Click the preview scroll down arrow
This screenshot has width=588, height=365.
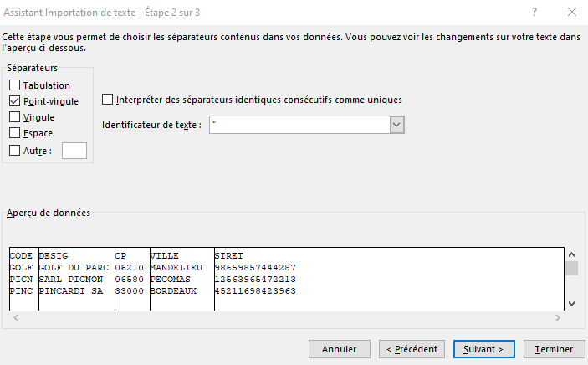pos(571,303)
